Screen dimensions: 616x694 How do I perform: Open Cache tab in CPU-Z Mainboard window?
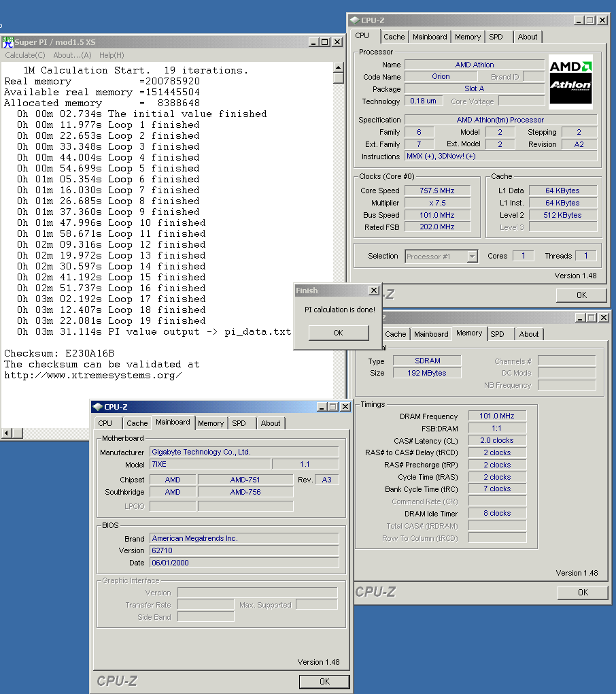137,423
